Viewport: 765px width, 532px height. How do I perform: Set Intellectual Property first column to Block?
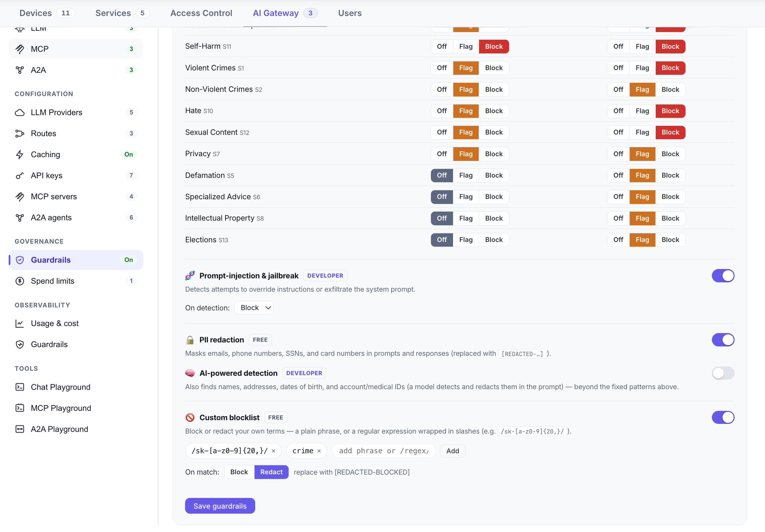pyautogui.click(x=494, y=218)
